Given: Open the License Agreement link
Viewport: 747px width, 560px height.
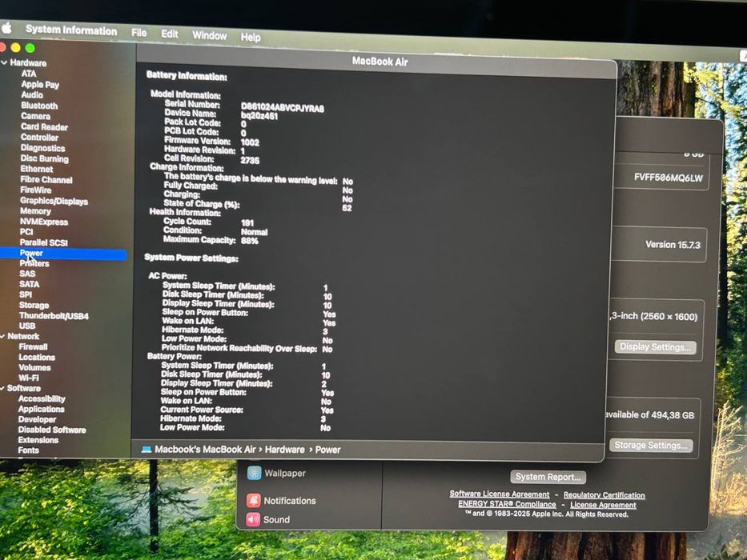Looking at the screenshot, I should [603, 505].
